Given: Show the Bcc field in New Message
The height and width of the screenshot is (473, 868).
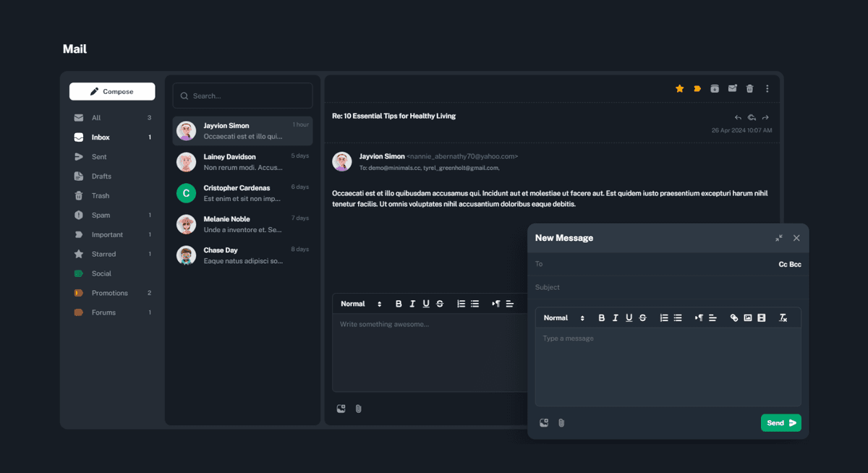Looking at the screenshot, I should pyautogui.click(x=795, y=265).
